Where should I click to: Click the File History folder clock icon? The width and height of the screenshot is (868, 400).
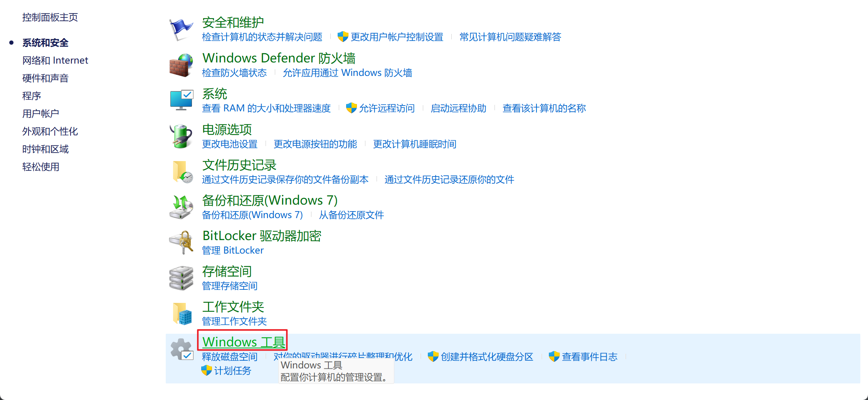pyautogui.click(x=182, y=171)
